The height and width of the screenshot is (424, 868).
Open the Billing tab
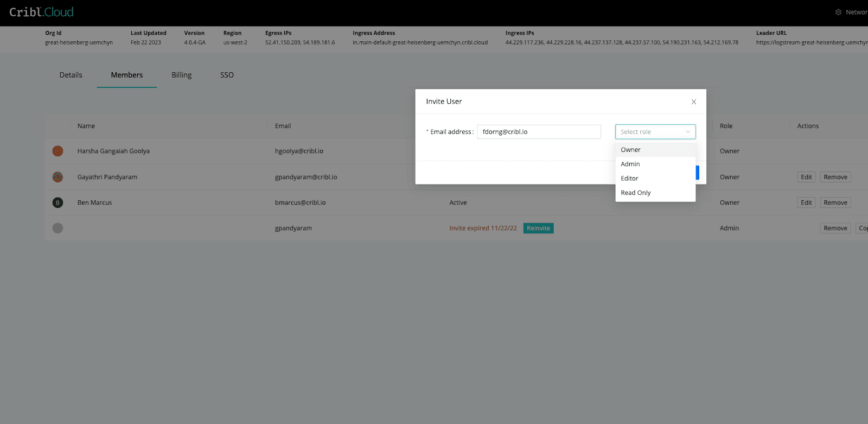coord(181,75)
